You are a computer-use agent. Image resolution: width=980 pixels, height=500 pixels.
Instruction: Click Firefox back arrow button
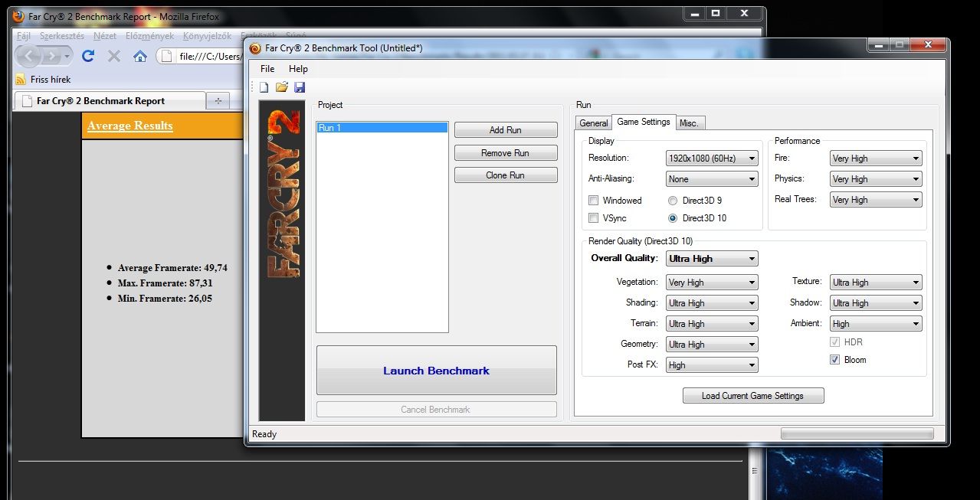[28, 56]
